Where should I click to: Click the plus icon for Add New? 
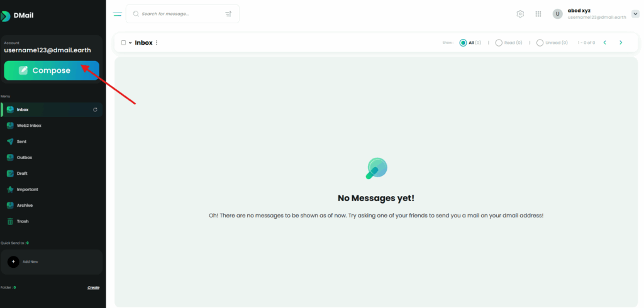click(14, 261)
